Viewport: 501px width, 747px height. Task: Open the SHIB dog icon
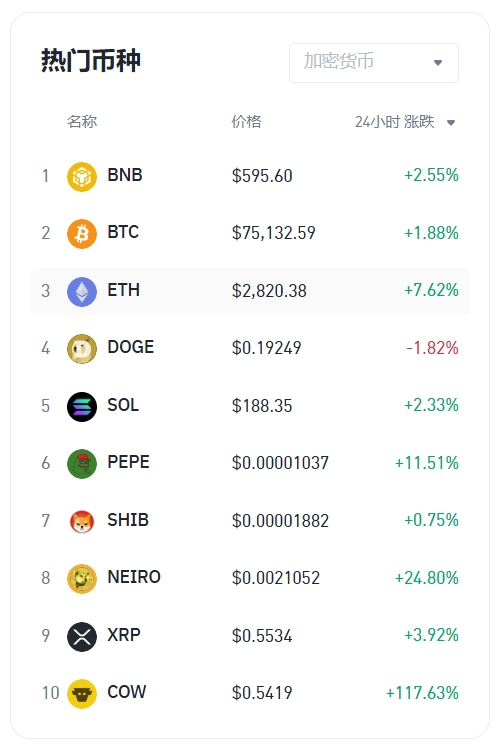tap(82, 521)
